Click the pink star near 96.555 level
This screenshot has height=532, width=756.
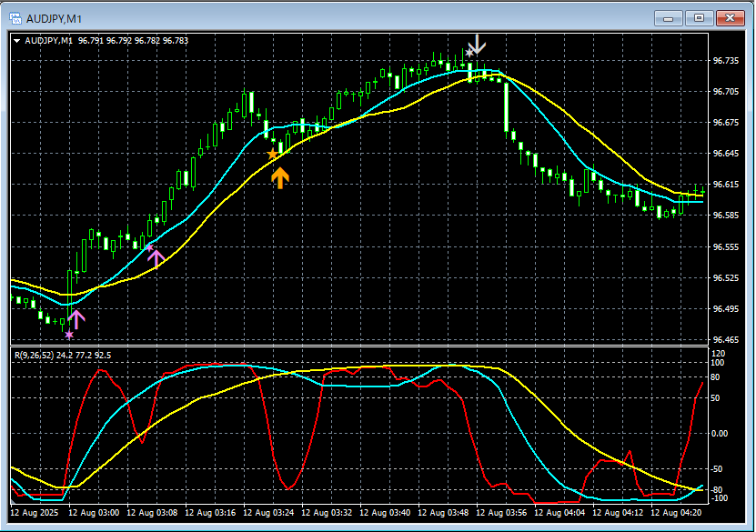pos(149,247)
